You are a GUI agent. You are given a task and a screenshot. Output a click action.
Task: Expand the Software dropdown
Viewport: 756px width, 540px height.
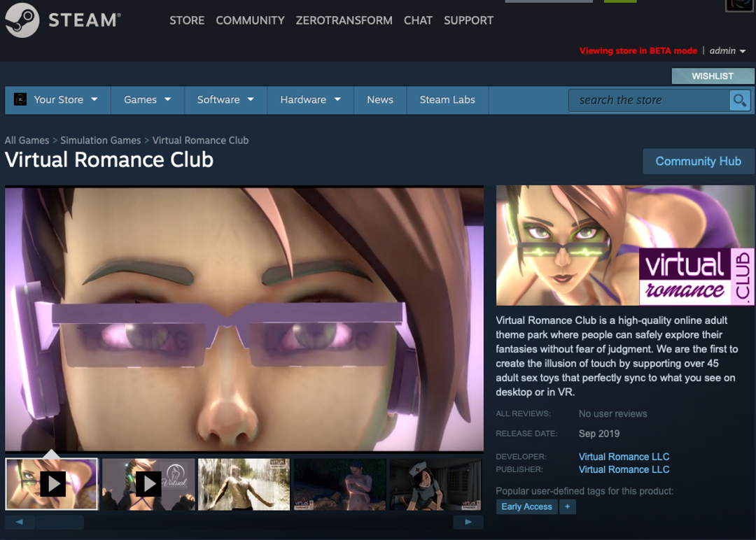pyautogui.click(x=251, y=99)
